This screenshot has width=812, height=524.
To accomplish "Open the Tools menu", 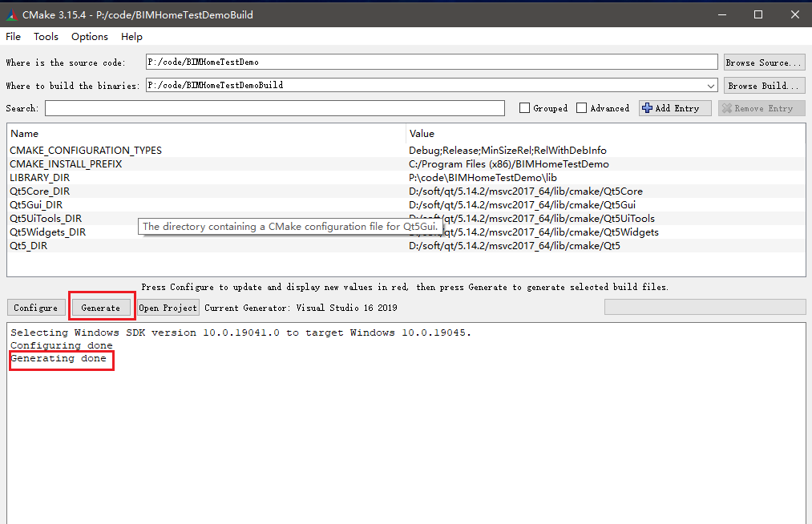I will (46, 37).
